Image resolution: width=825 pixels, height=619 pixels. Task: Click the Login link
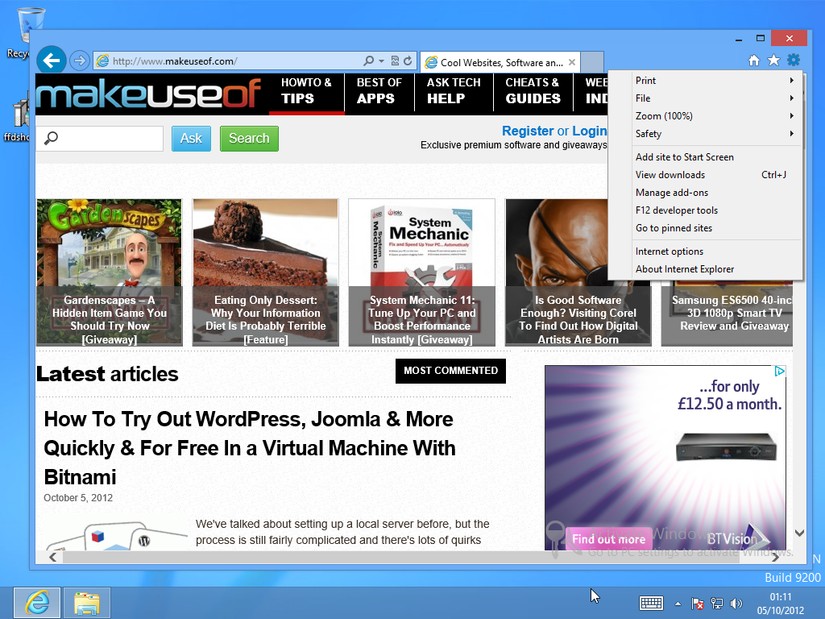[x=589, y=131]
